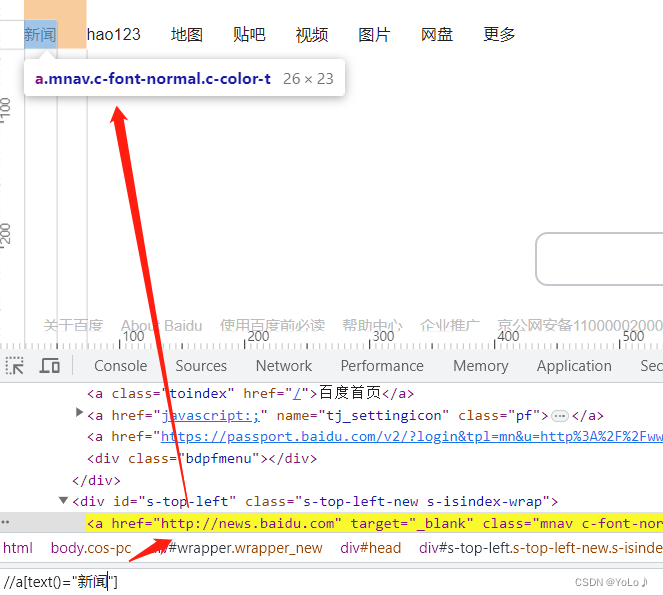Open the 贴吧 link
Screen dimensions: 663x596
pos(249,34)
